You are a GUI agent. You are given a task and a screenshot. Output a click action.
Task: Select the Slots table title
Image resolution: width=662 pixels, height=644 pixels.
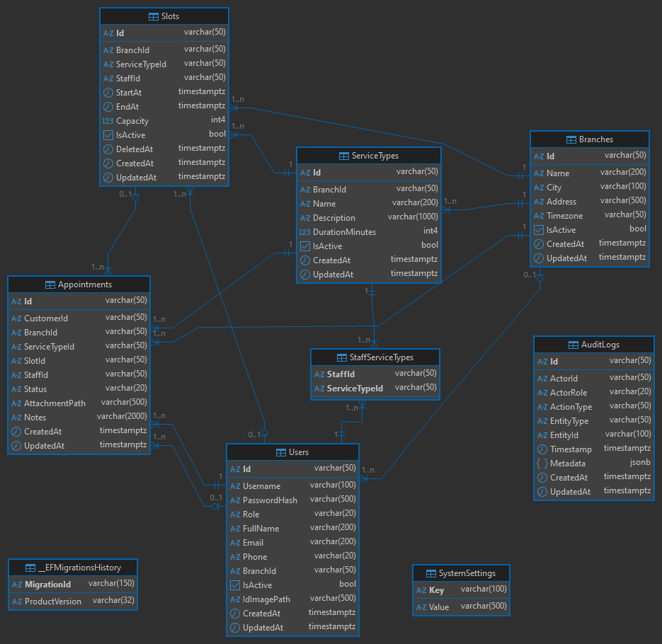point(170,16)
